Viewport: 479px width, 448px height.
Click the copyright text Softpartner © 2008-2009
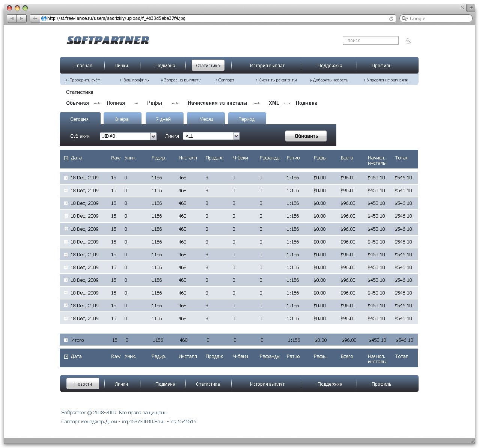point(89,413)
